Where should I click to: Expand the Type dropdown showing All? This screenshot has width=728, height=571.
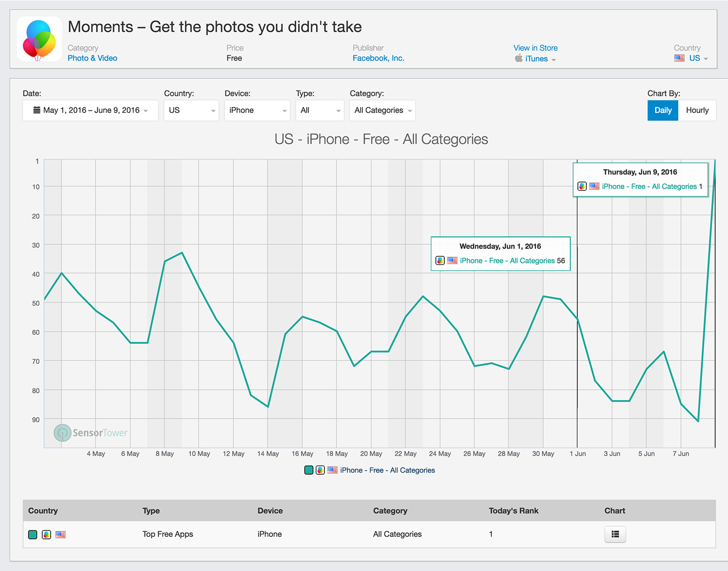[319, 110]
